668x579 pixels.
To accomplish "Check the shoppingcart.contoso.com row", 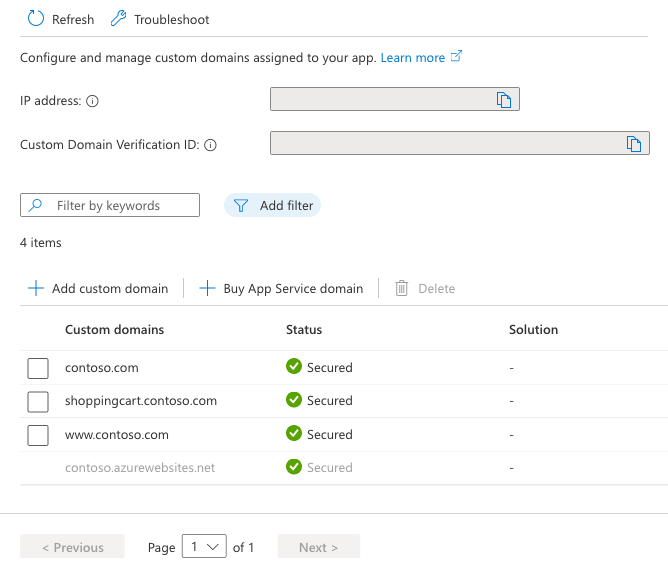I will [x=38, y=401].
